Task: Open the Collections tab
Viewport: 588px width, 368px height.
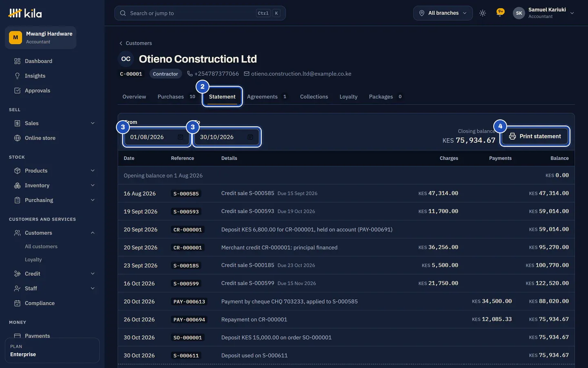Action: (x=314, y=96)
